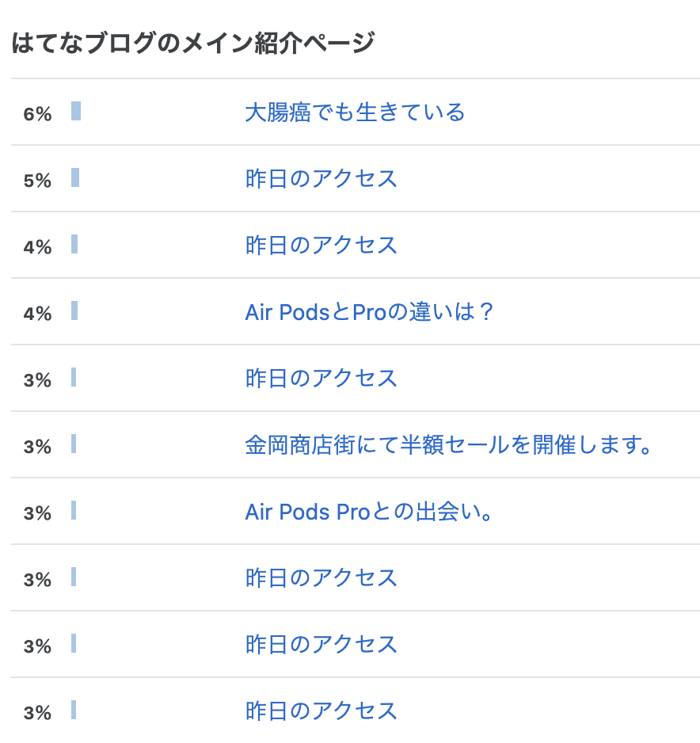This screenshot has height=743, width=700.
Task: Open the Air PodsとProの違いは？ link
Action: 369,312
